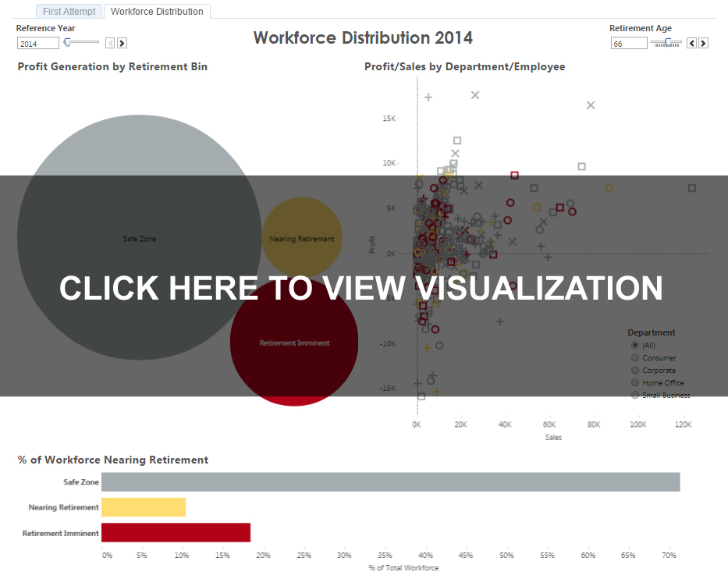Click the Department filter title
Viewport: 728px width, 579px height.
[652, 332]
